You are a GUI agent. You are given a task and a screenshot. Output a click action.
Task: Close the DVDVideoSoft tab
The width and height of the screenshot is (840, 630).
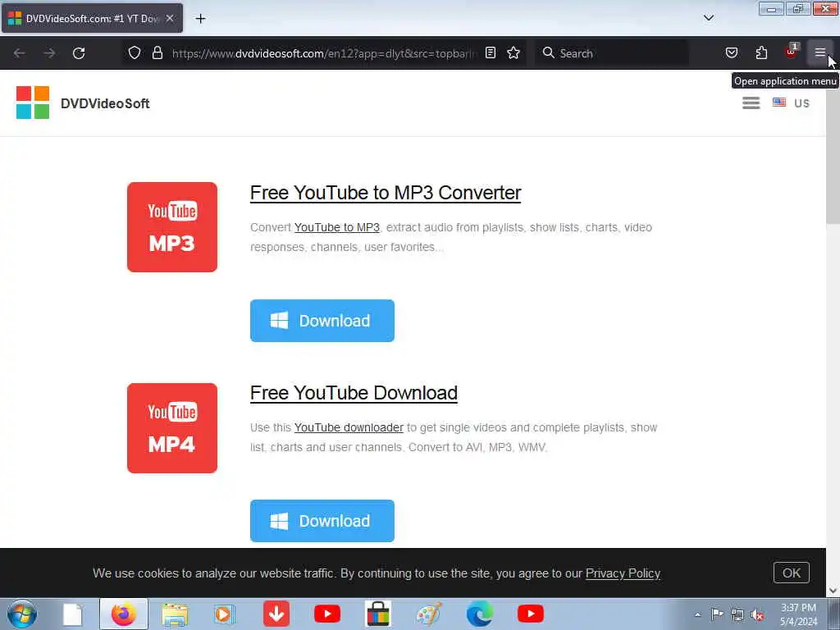tap(170, 18)
